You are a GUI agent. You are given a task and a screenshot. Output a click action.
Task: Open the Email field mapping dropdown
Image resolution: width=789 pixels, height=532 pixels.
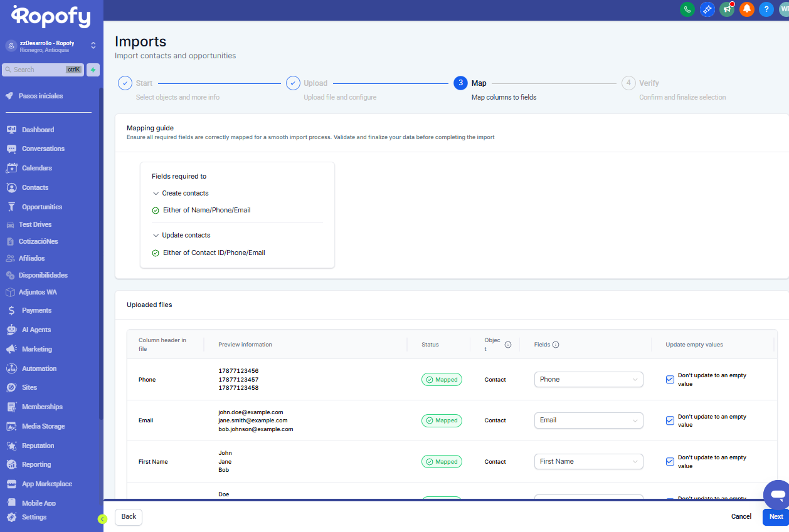pos(588,420)
